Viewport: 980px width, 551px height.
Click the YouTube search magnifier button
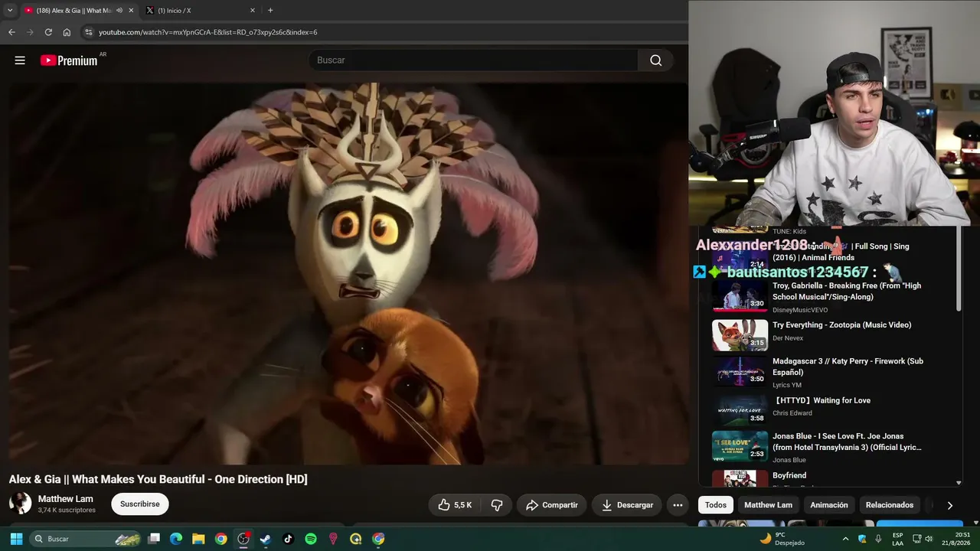pyautogui.click(x=655, y=60)
